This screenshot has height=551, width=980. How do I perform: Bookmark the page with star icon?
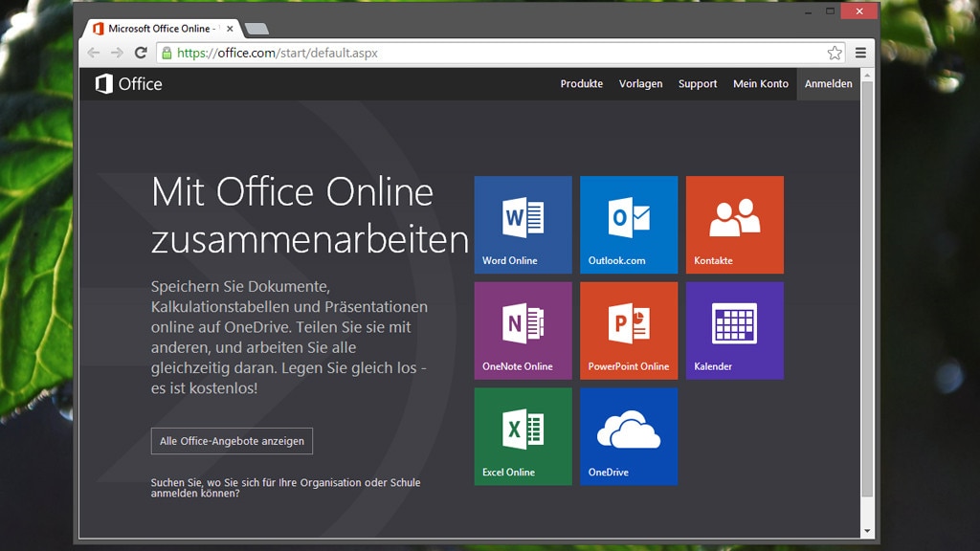835,54
